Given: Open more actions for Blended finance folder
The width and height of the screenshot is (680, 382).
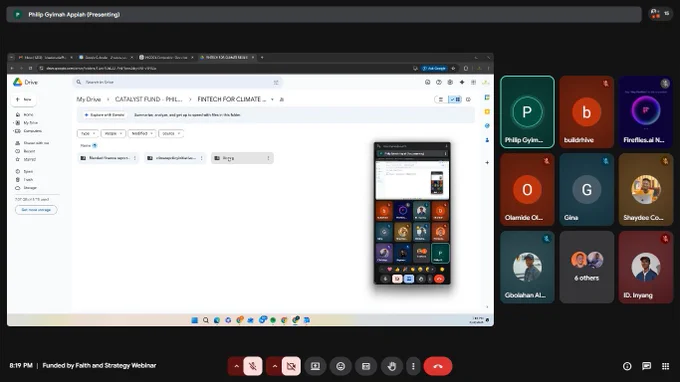Looking at the screenshot, I should [x=135, y=158].
